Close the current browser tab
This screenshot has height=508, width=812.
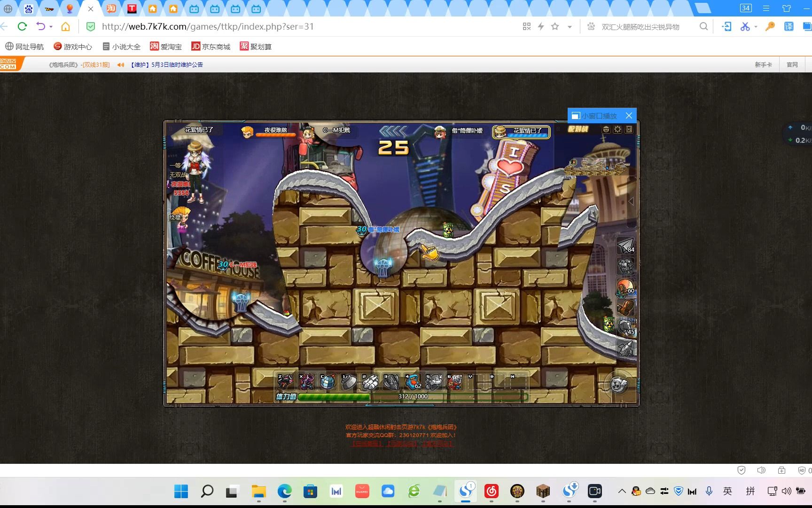pyautogui.click(x=91, y=9)
